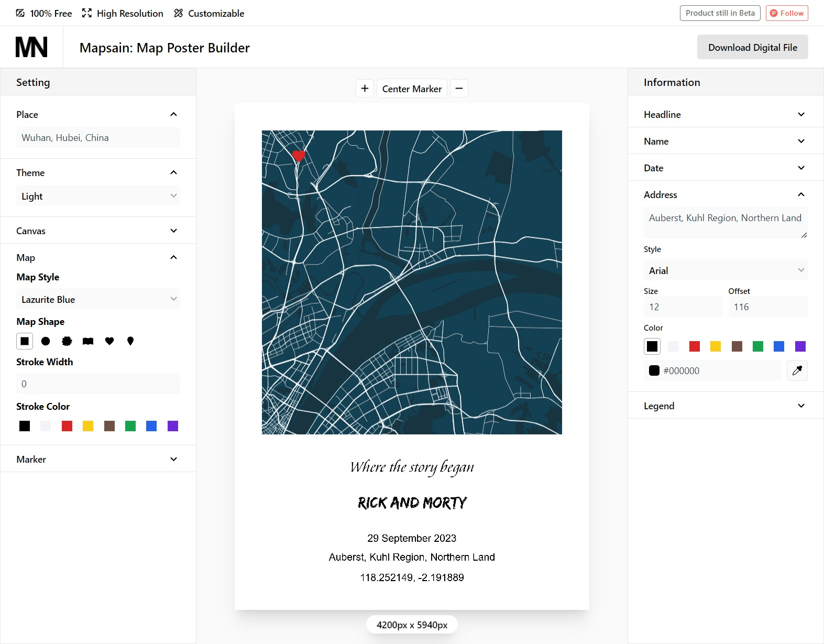Open the eyedropper color picker
Viewport: 824px width, 644px height.
pyautogui.click(x=797, y=370)
